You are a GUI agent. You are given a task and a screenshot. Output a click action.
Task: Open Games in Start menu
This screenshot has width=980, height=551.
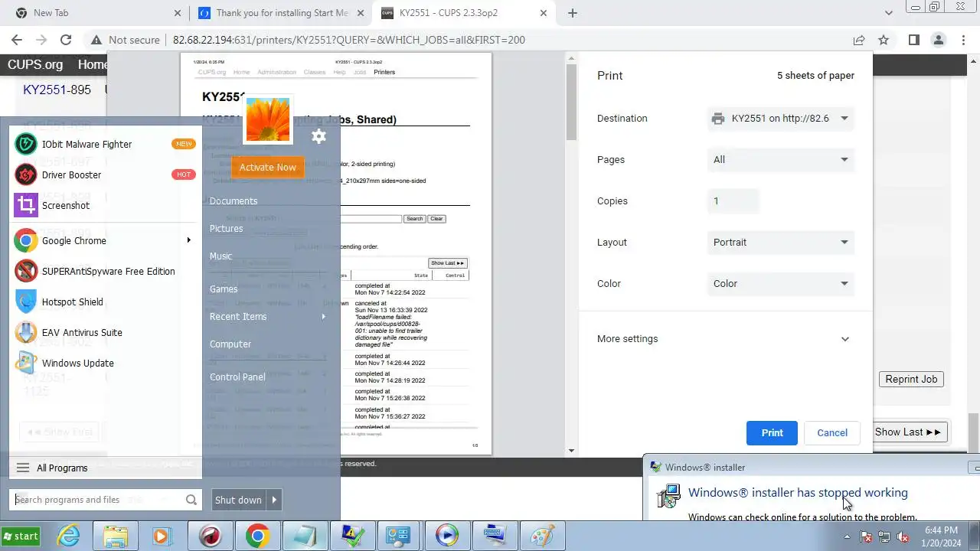[x=224, y=289]
